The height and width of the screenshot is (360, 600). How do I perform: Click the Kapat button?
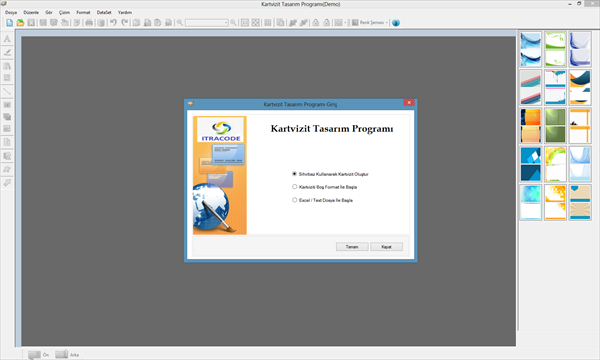(x=386, y=247)
